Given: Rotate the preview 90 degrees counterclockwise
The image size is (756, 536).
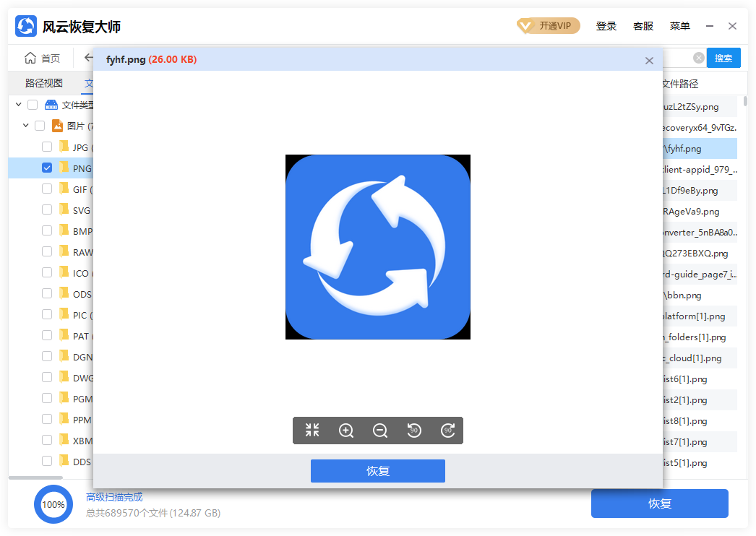Looking at the screenshot, I should point(413,430).
